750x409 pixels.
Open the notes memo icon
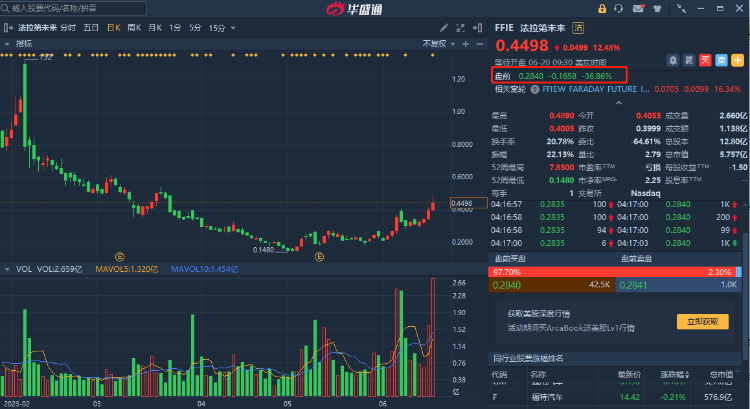689,60
